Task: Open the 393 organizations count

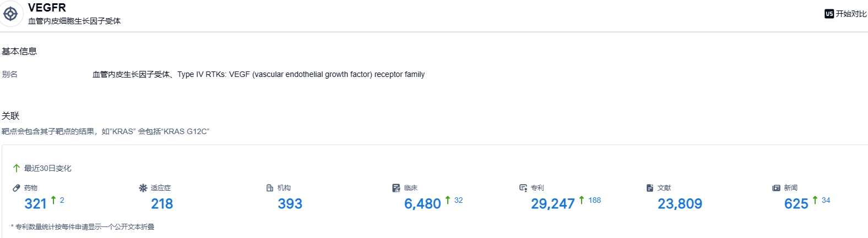Action: click(x=290, y=204)
